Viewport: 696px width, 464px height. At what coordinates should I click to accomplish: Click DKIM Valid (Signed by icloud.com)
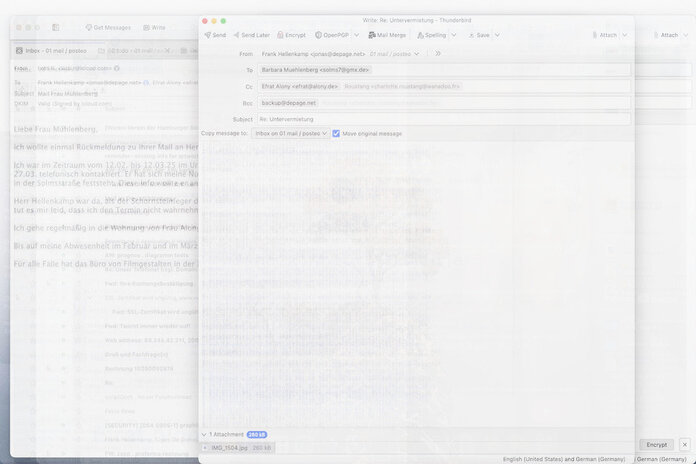(x=75, y=104)
